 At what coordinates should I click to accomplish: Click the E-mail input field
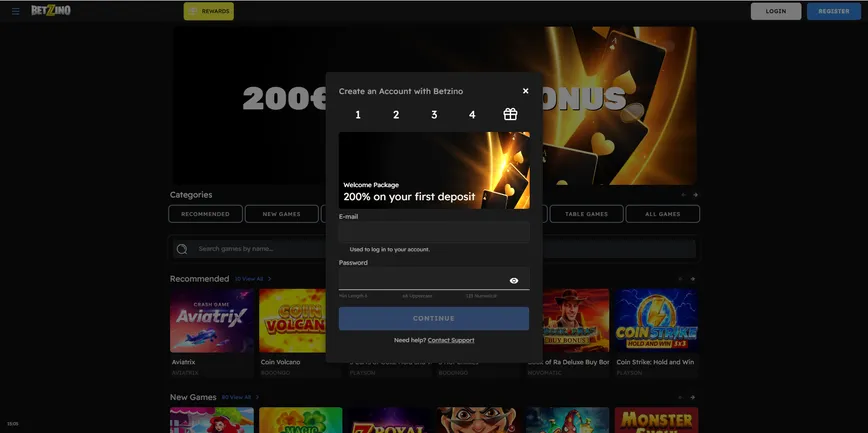(x=434, y=232)
